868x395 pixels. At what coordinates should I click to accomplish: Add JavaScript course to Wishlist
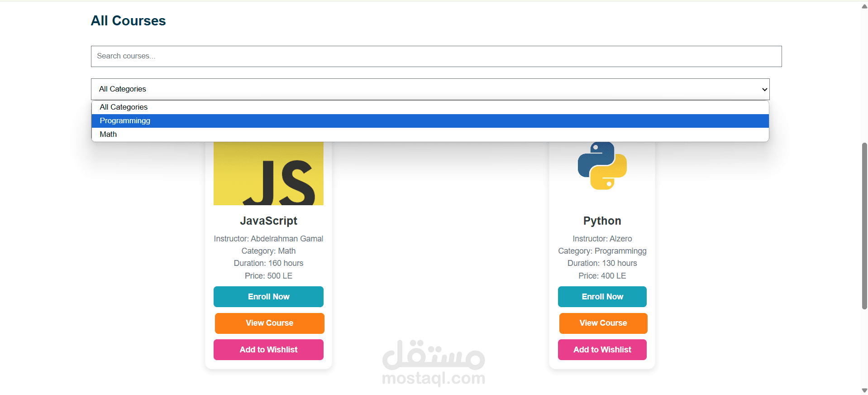click(x=268, y=350)
